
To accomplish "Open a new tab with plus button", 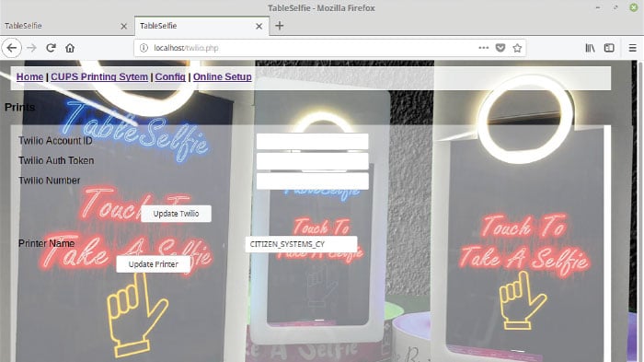I will pos(280,26).
